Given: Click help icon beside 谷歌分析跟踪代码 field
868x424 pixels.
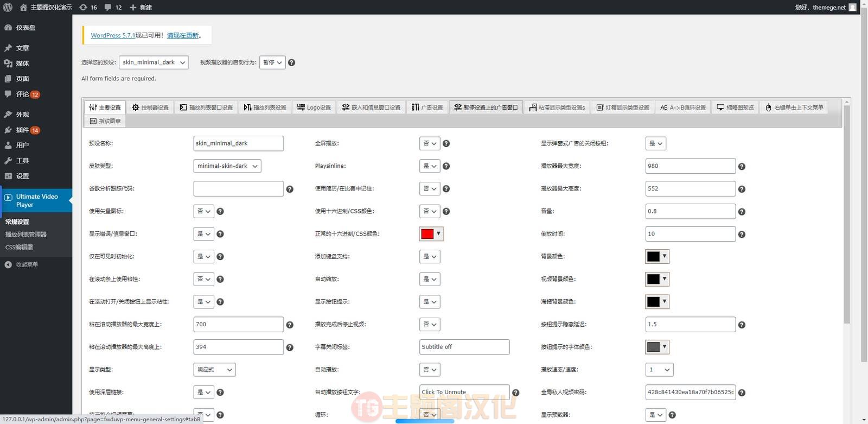Looking at the screenshot, I should (290, 189).
